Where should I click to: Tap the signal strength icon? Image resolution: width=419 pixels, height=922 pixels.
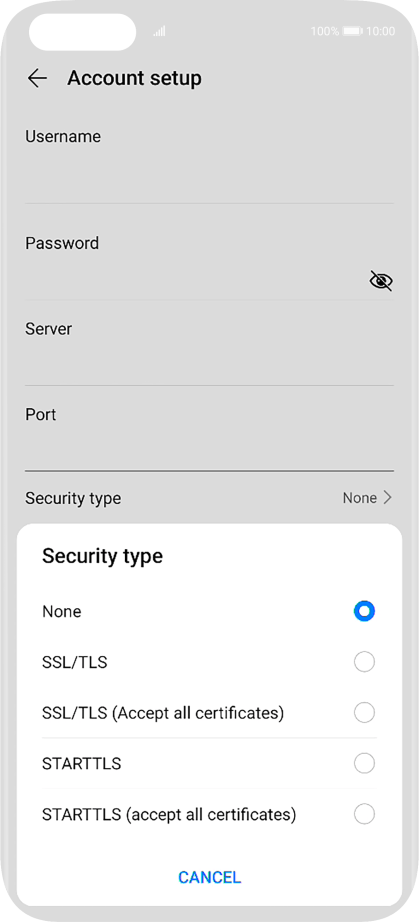[x=159, y=31]
